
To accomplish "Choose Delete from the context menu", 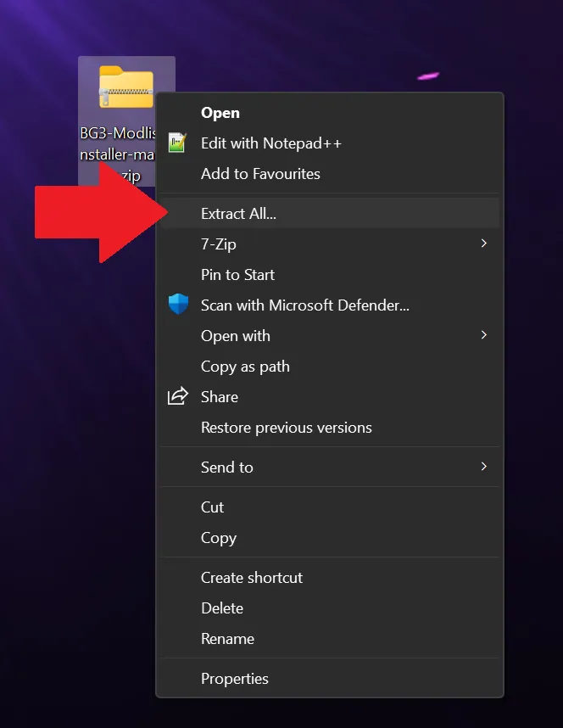I will (x=330, y=608).
